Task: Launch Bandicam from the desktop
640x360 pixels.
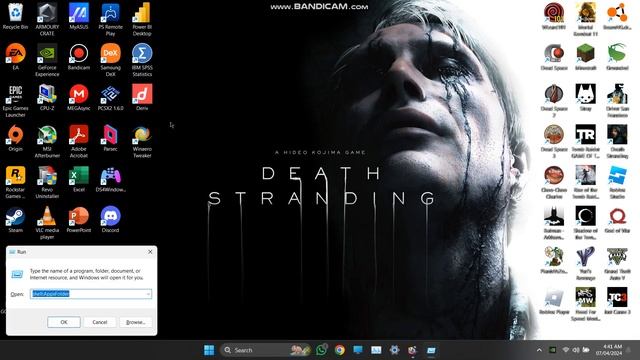Action: pyautogui.click(x=79, y=57)
